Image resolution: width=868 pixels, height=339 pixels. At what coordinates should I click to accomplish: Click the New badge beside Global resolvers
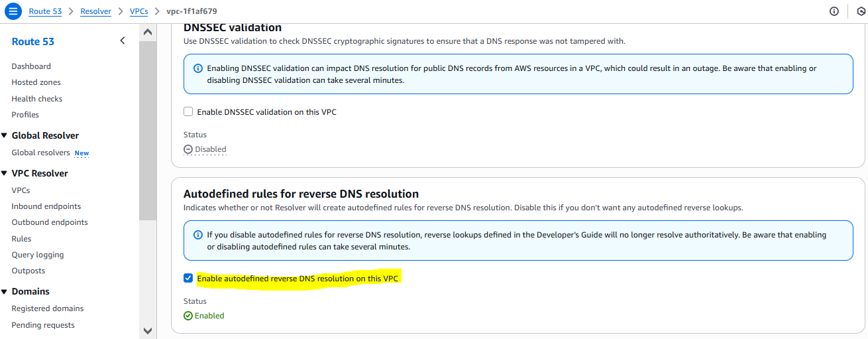pos(81,153)
